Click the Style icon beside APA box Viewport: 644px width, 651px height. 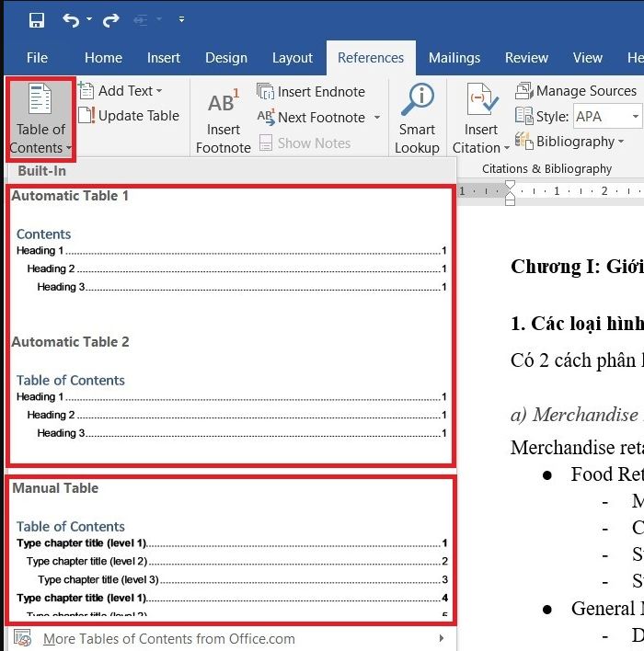[523, 116]
